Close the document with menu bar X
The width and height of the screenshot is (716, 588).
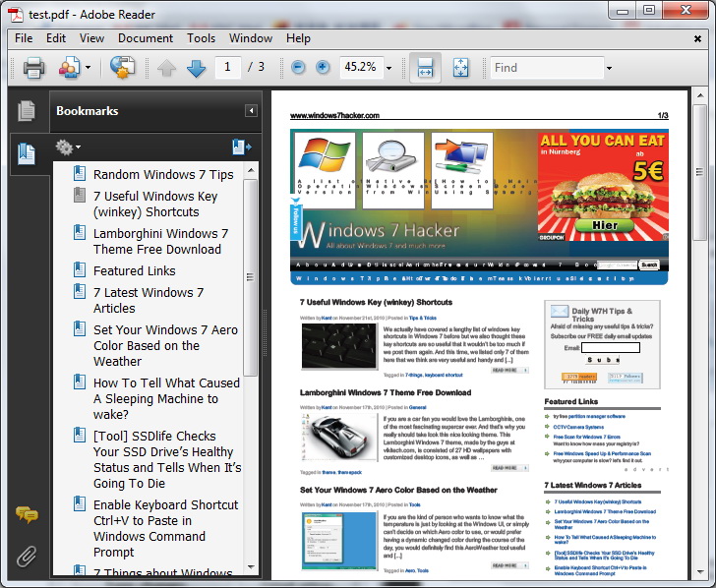point(697,38)
